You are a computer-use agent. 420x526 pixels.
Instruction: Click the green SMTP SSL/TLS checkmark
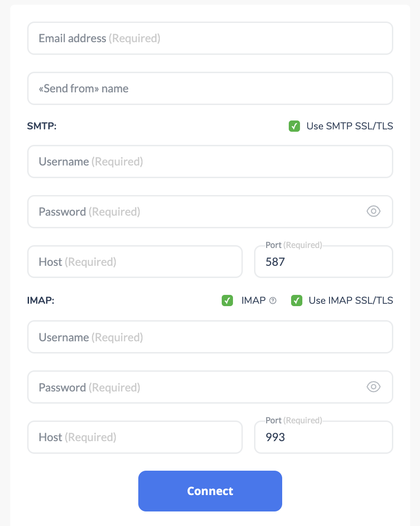(294, 126)
